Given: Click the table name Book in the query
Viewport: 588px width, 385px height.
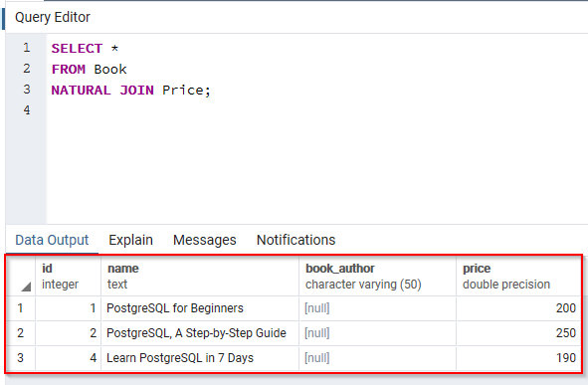Looking at the screenshot, I should point(110,70).
